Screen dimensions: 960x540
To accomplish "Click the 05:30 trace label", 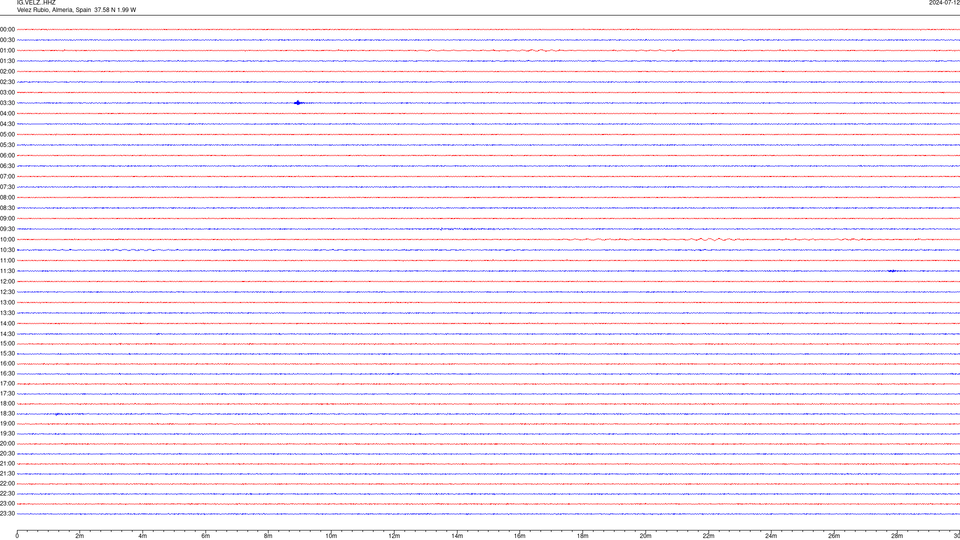I will [7, 145].
